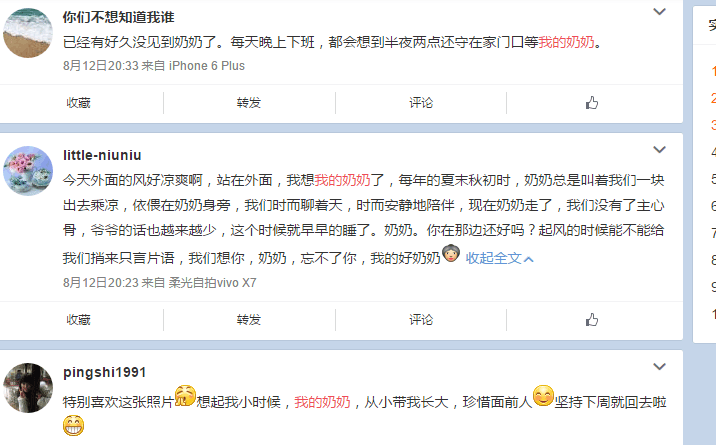
Task: Click 评论 under little-niuniu's post
Action: pos(421,319)
